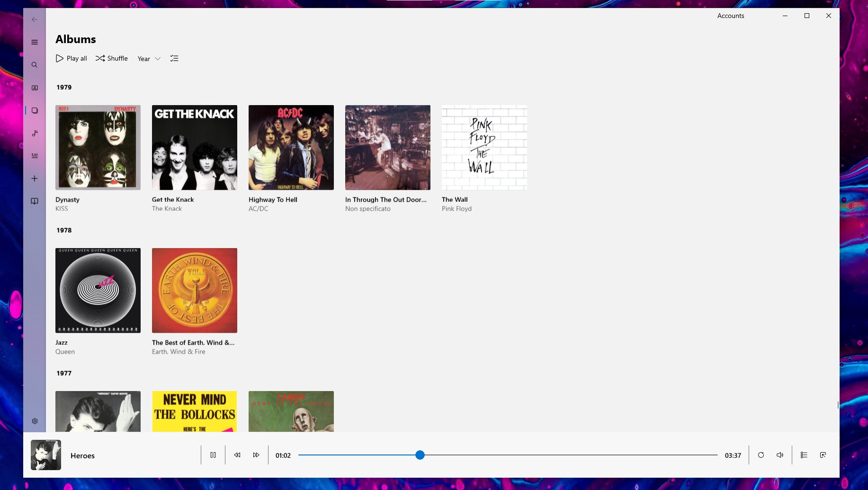
Task: Click the KISS artist name
Action: 62,209
